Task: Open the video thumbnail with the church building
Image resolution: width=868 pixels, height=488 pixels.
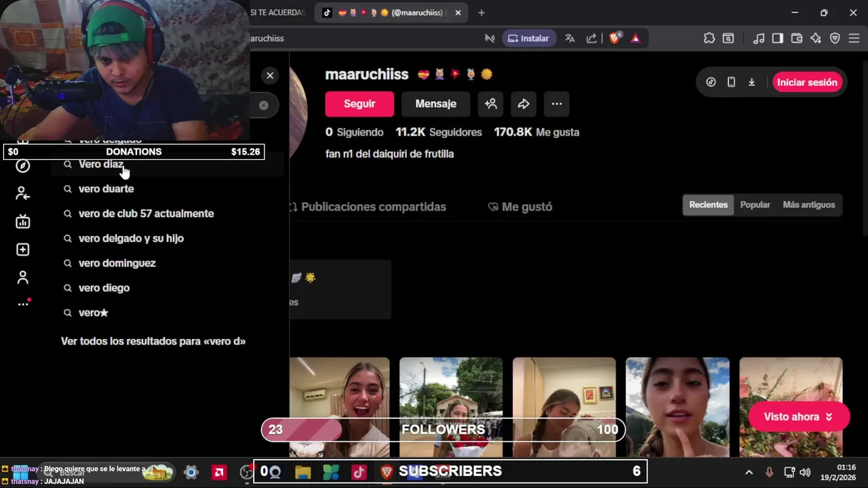Action: pyautogui.click(x=451, y=407)
